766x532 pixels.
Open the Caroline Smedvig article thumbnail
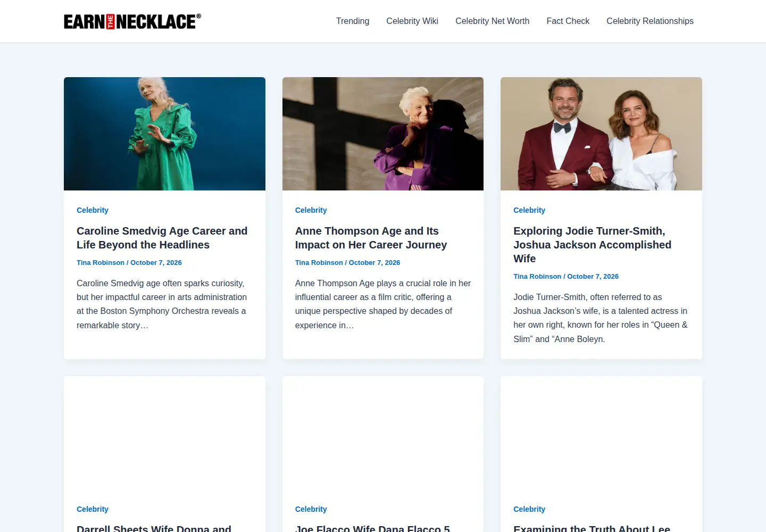click(x=164, y=134)
